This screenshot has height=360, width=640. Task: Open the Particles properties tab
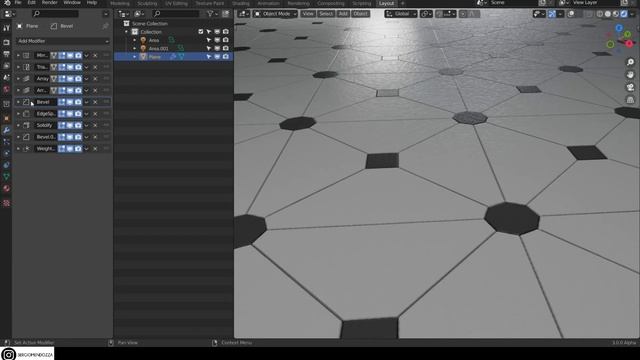click(6, 142)
